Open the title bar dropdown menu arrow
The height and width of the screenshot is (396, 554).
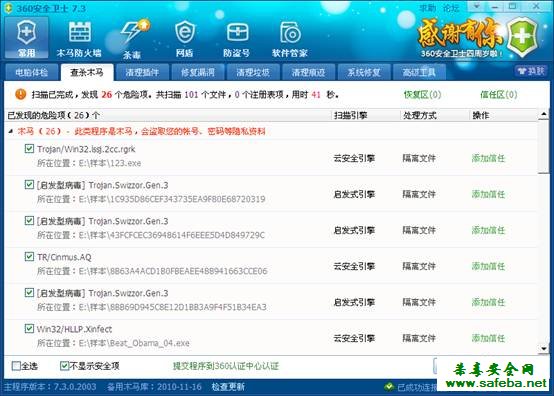point(477,6)
